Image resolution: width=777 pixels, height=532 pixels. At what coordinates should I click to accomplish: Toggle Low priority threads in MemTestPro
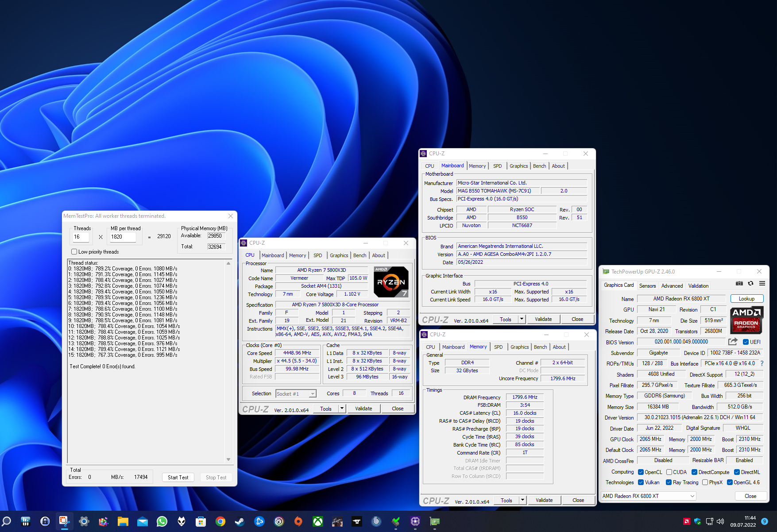(x=74, y=251)
